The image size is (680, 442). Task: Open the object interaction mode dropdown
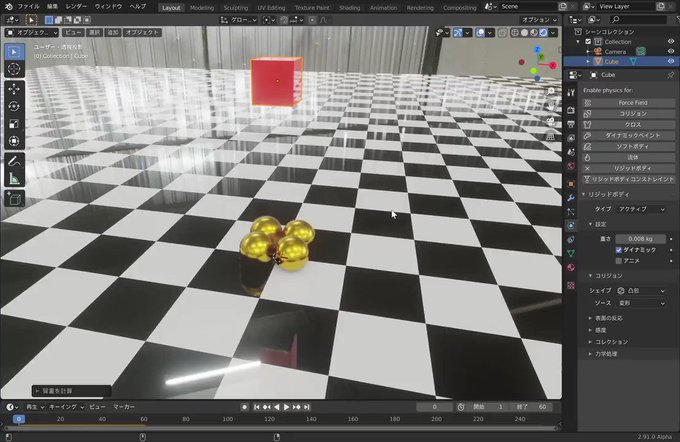pos(32,33)
